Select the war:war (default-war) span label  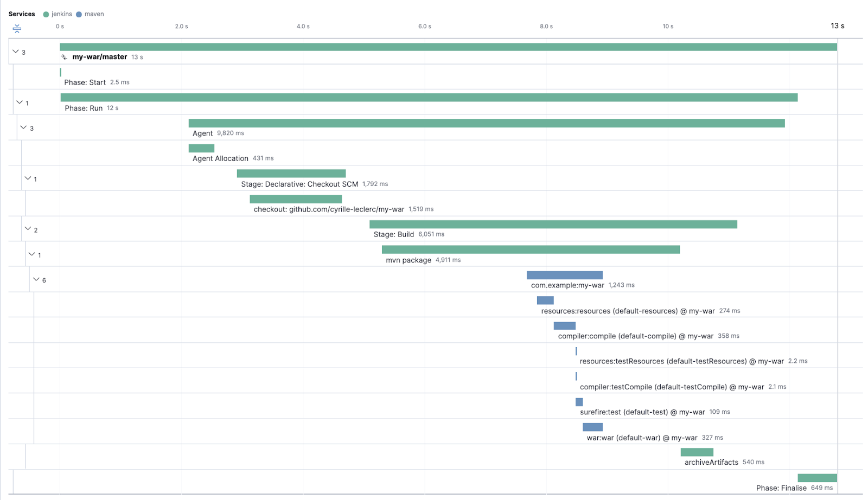642,438
